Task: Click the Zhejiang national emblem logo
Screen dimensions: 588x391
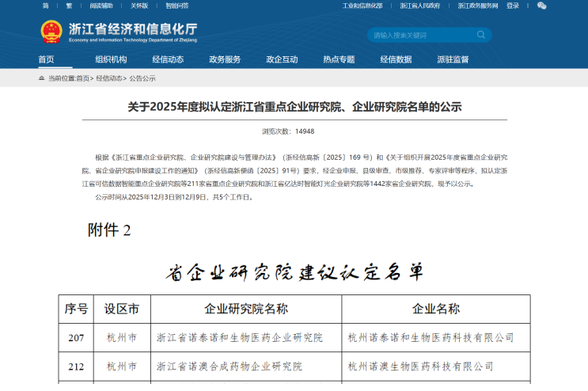Action: point(51,32)
